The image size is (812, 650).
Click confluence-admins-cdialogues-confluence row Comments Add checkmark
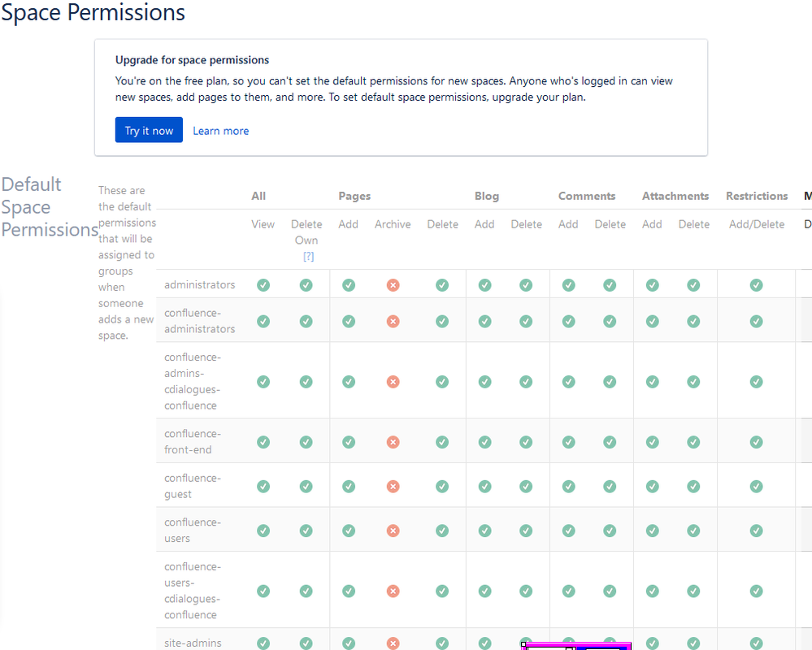point(569,382)
